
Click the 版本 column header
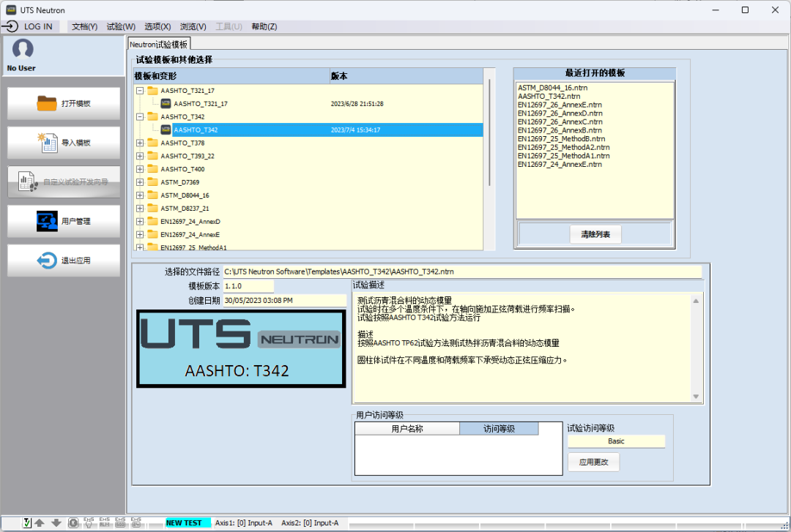(406, 76)
